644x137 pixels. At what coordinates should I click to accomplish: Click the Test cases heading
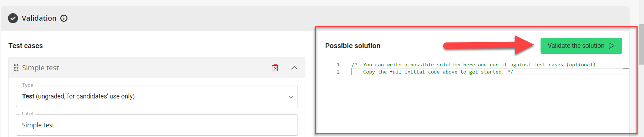tap(26, 46)
